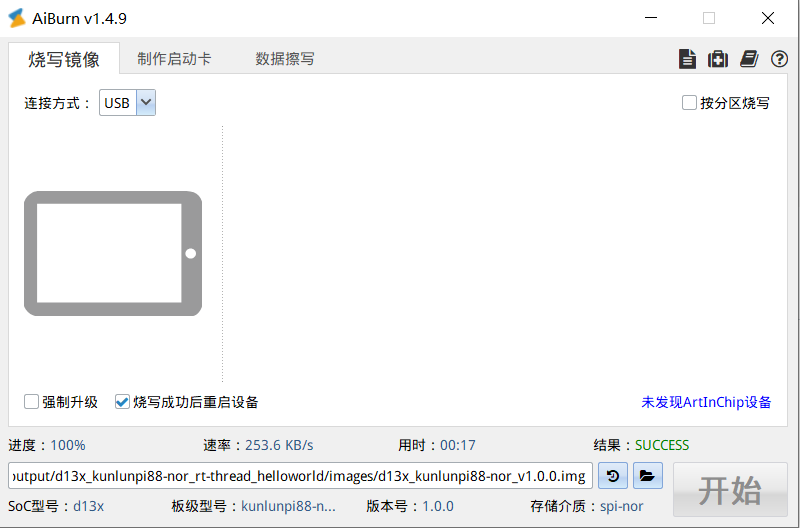The image size is (800, 528).
Task: Click the 00:17 elapsed time
Action: [x=458, y=445]
